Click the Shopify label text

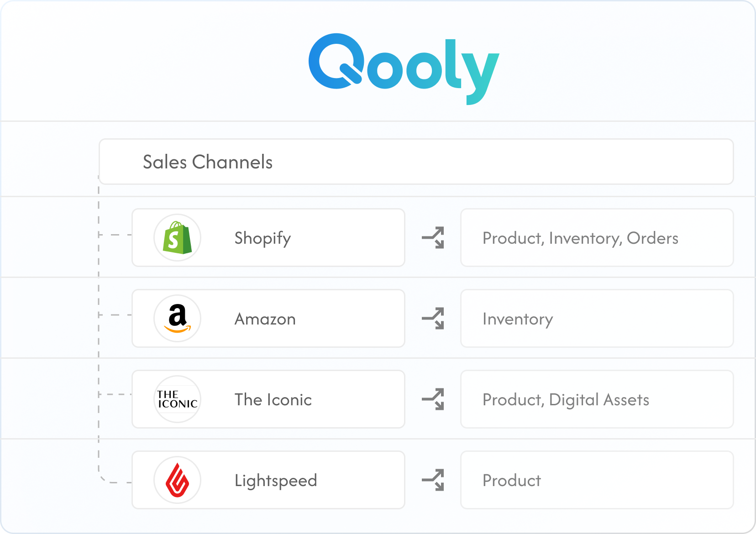pos(262,238)
